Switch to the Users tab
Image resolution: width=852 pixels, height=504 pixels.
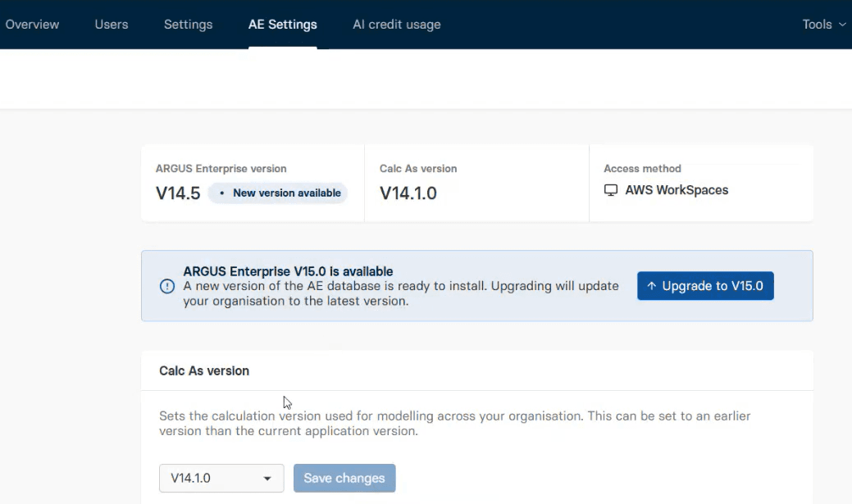[112, 25]
